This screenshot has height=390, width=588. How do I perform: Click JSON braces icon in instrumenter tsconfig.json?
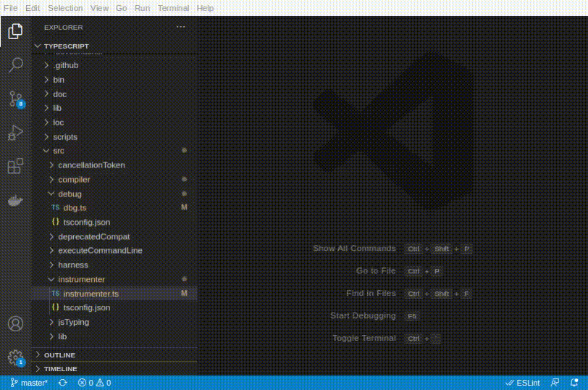pyautogui.click(x=56, y=307)
